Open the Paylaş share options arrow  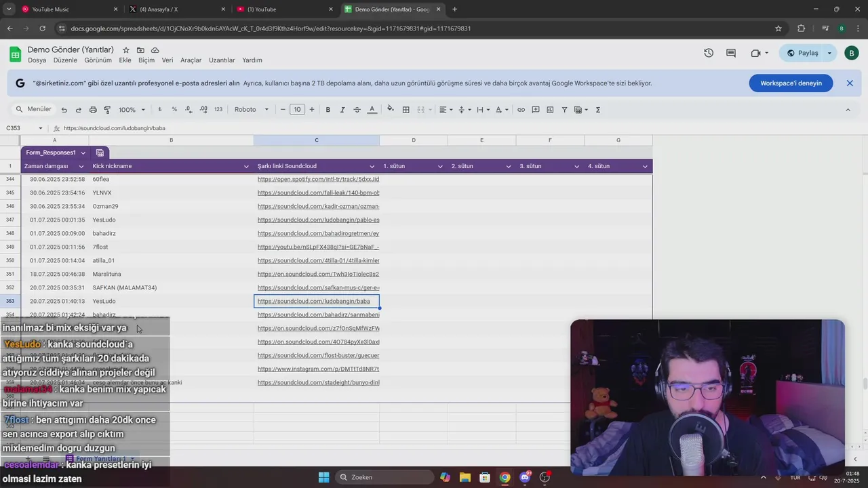coord(829,53)
